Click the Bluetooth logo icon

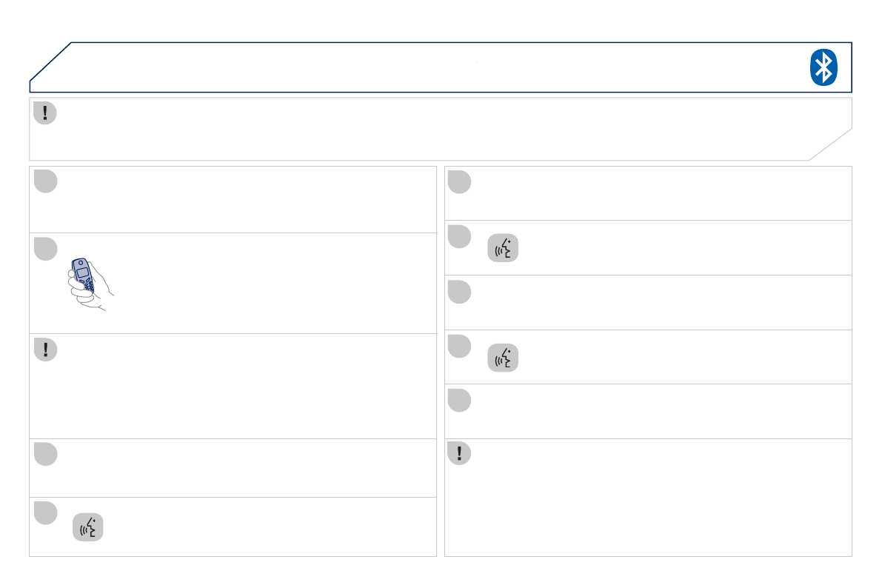(823, 68)
